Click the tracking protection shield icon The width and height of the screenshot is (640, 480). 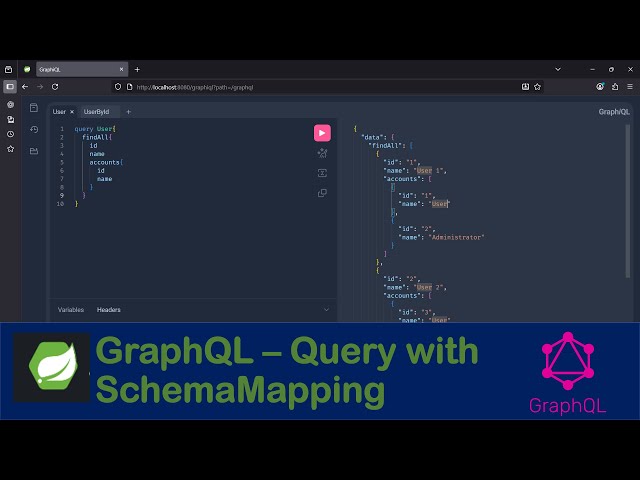pyautogui.click(x=118, y=87)
